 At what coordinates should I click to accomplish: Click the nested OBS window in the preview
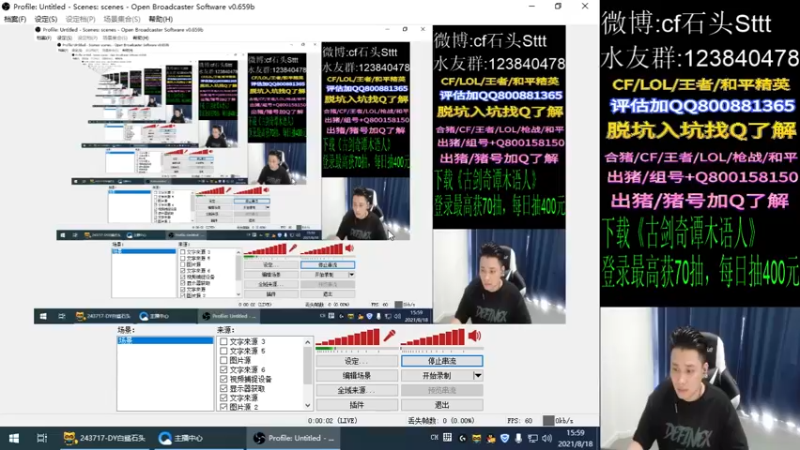pos(233,174)
